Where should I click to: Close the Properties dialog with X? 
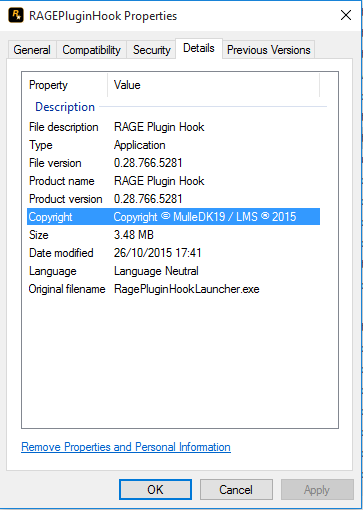[x=346, y=15]
